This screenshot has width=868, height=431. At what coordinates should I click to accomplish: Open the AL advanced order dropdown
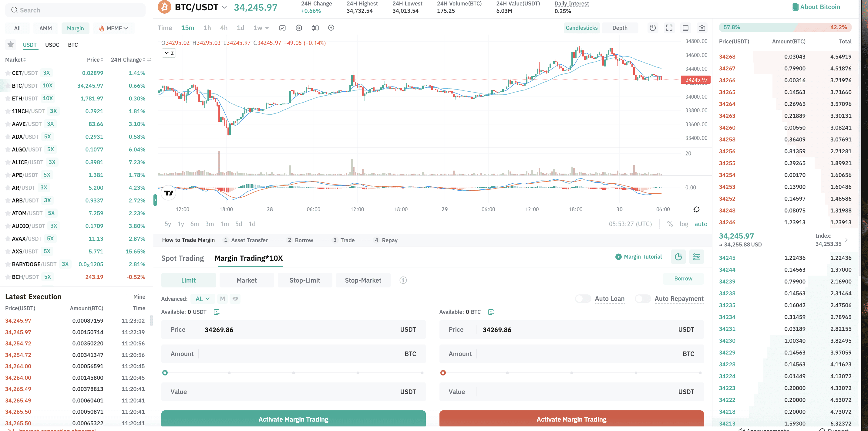tap(202, 299)
